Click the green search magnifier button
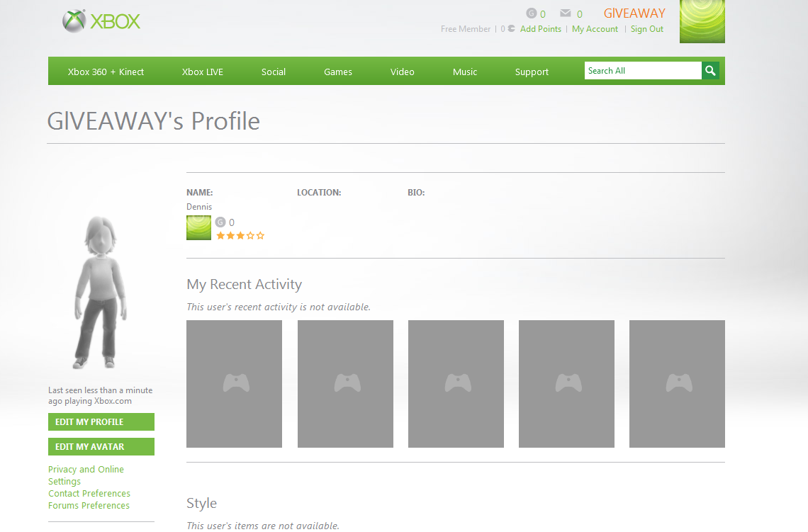The image size is (808, 532). click(x=711, y=71)
